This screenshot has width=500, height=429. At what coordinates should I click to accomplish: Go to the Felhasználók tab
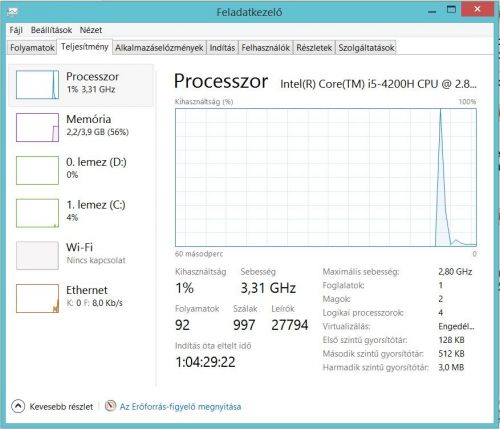pos(265,48)
